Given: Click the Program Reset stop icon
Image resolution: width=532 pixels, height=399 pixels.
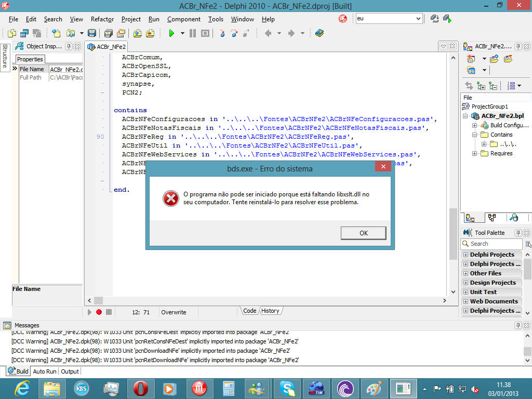Looking at the screenshot, I should click(x=205, y=33).
